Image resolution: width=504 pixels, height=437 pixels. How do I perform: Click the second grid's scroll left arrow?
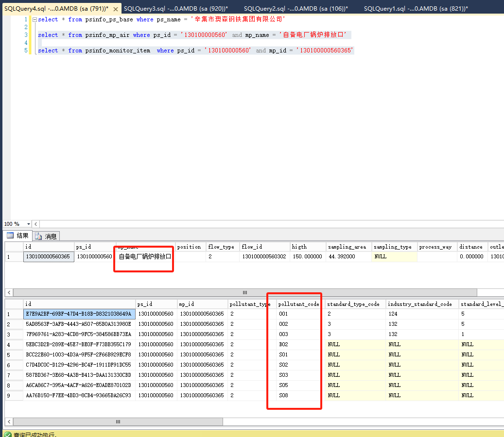9,421
